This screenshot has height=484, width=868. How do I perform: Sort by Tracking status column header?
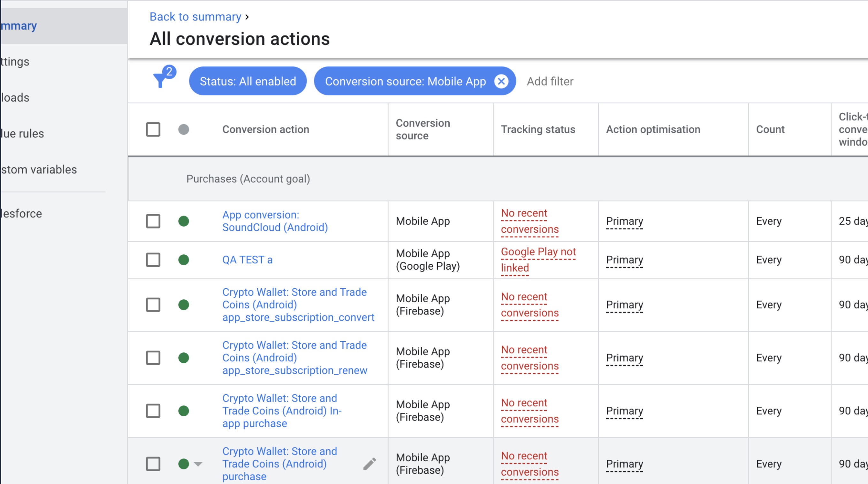[x=538, y=129]
